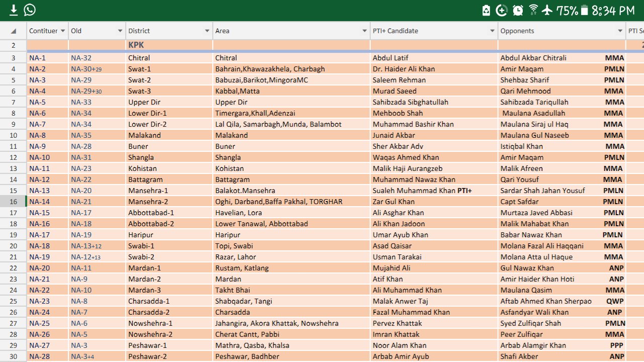This screenshot has width=644, height=362.
Task: Select row header 16
Action: [14, 202]
